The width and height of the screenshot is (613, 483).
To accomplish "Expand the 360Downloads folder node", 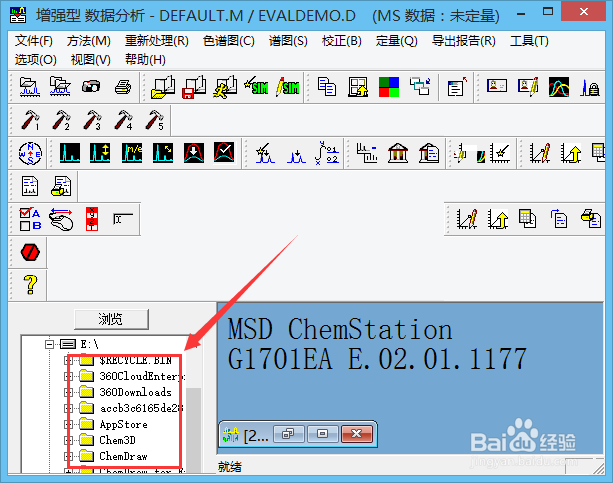I will [x=68, y=392].
